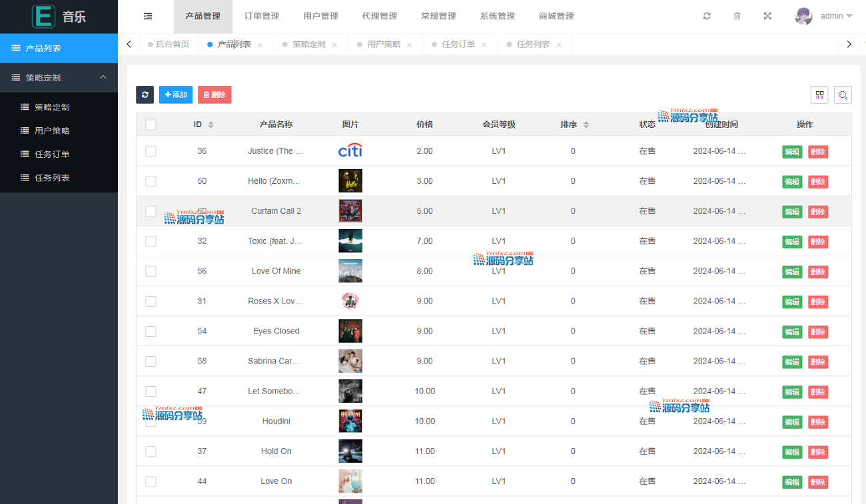Open the table search magnifier icon
866x504 pixels.
click(x=843, y=95)
